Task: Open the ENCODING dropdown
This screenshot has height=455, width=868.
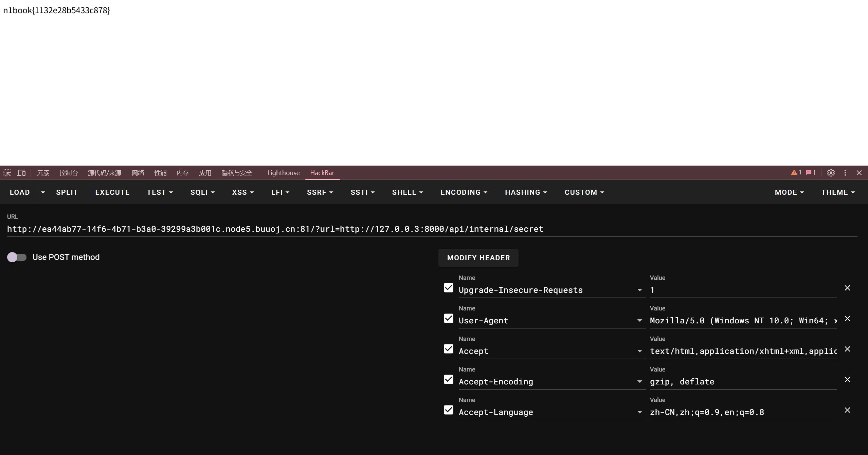Action: [x=464, y=192]
